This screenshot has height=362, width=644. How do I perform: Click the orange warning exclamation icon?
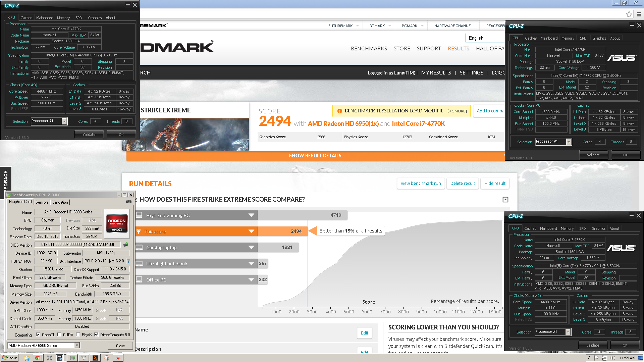[x=339, y=111]
